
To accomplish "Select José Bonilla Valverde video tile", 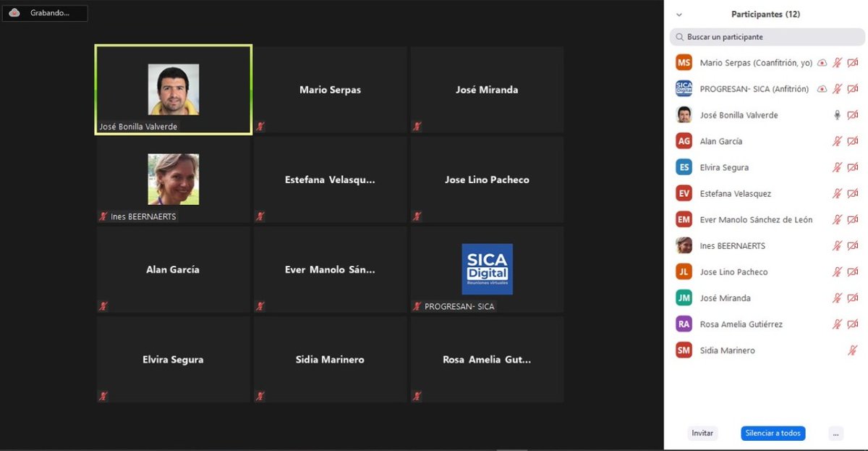I will (x=174, y=90).
